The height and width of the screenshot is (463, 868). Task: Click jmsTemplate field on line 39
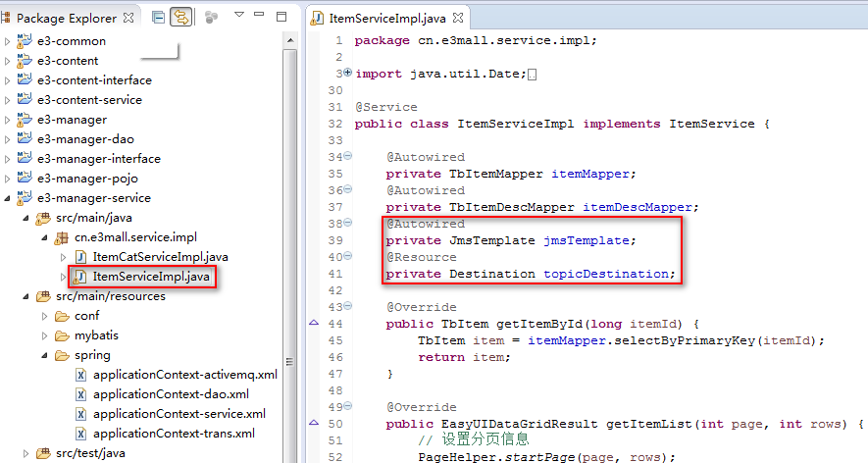587,240
